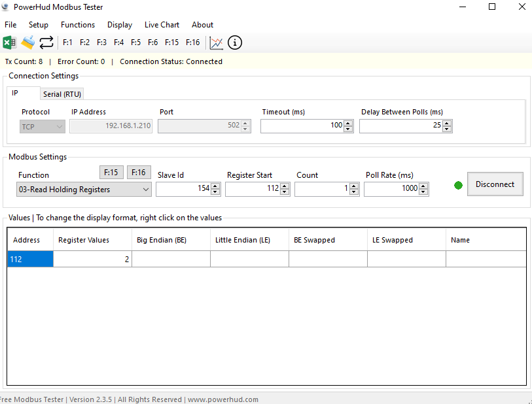Open the live chart toolbar icon
This screenshot has width=532, height=404.
click(x=216, y=43)
